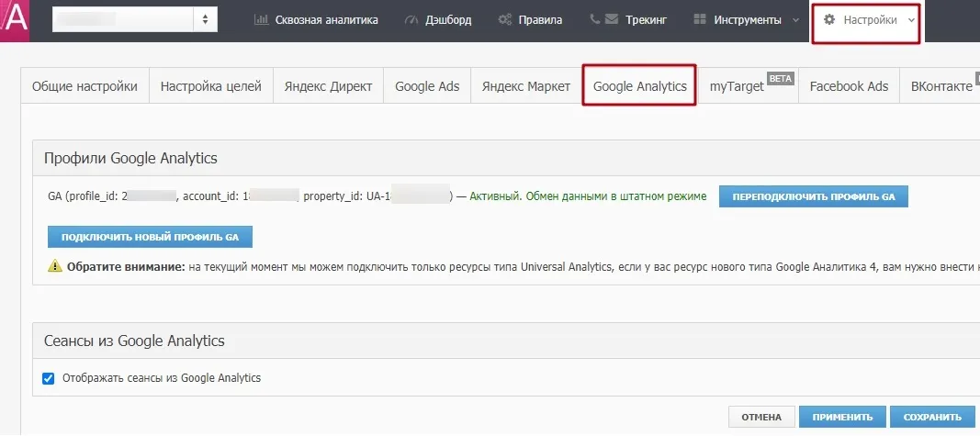Click the gauge icon beside Дэшборд
The height and width of the screenshot is (436, 980).
coord(411,20)
